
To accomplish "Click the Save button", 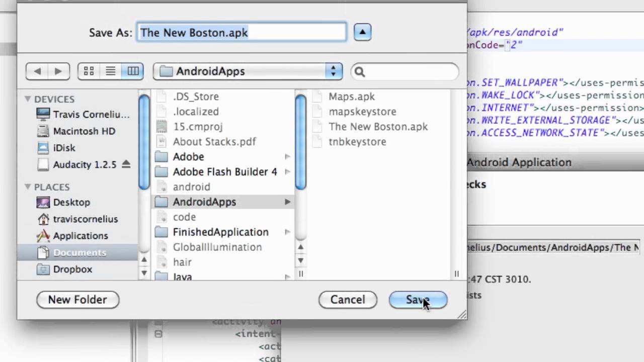I will click(418, 300).
